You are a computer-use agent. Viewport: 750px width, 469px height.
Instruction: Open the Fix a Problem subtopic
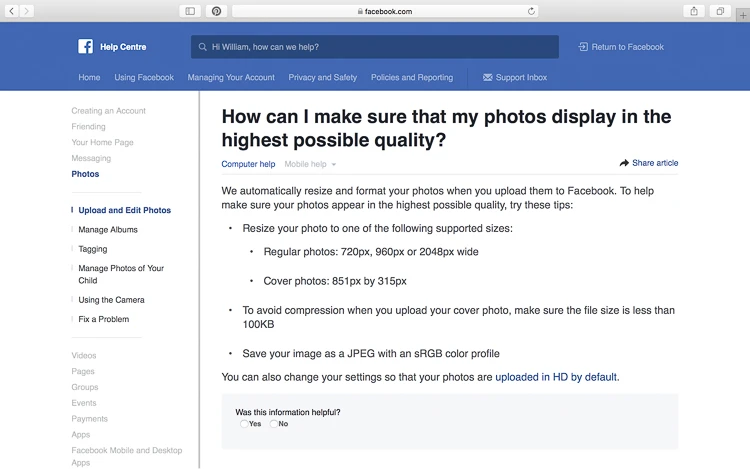pyautogui.click(x=104, y=319)
